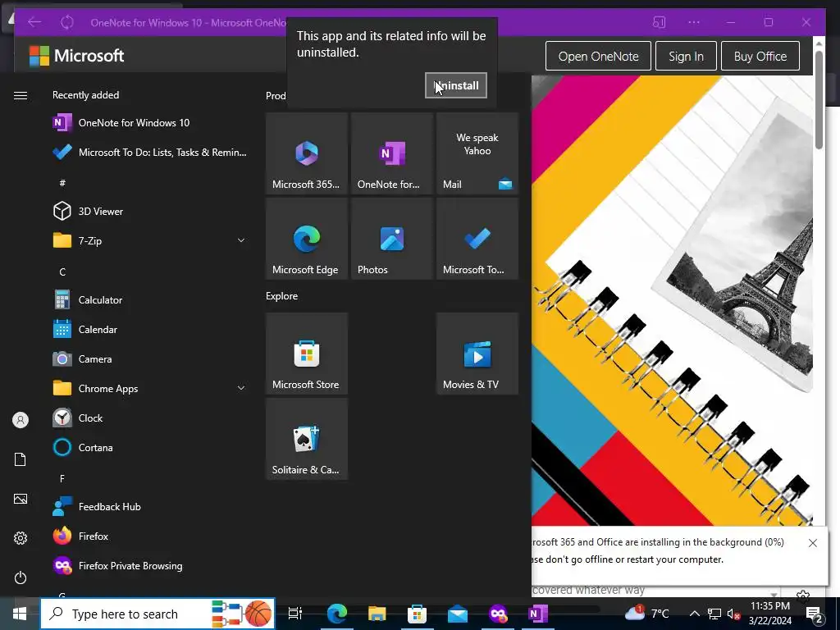Launch the Microsoft Edge tile

307,239
